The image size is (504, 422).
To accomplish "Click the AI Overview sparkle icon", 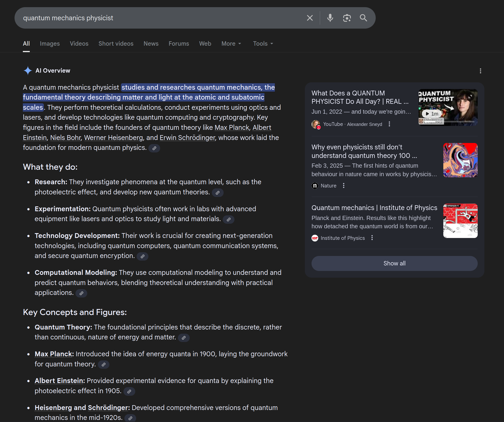I will pyautogui.click(x=28, y=71).
